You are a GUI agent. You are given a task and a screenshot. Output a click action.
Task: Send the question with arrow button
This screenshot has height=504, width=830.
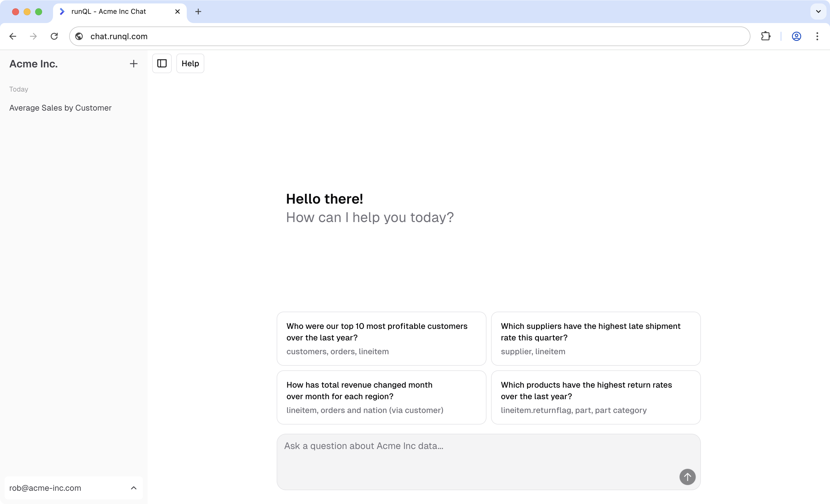coord(688,477)
